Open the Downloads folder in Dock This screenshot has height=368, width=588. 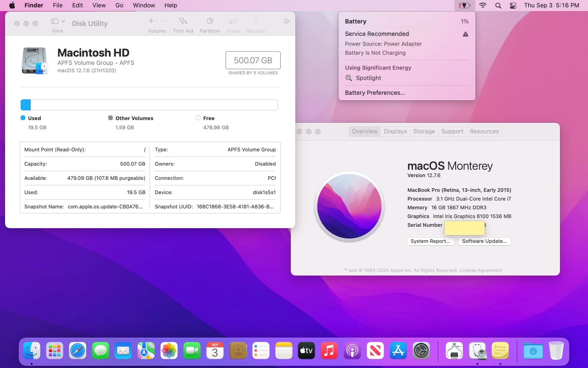[533, 351]
